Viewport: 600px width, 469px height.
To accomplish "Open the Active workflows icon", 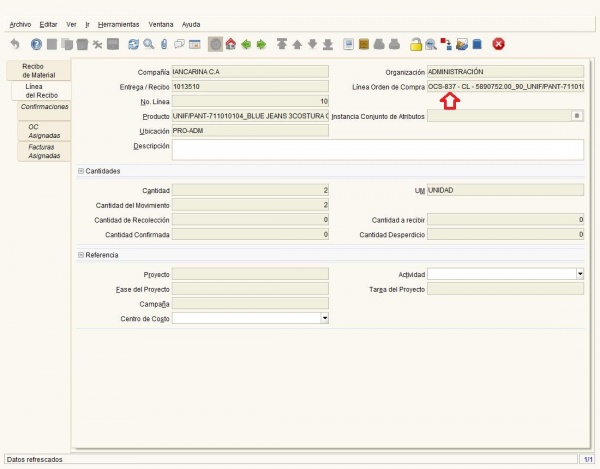I will click(x=446, y=44).
